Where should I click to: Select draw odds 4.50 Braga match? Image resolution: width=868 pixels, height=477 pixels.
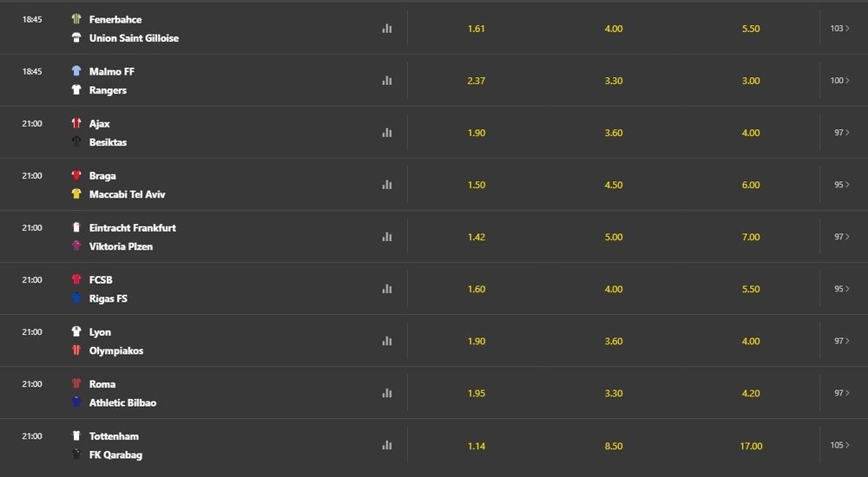pos(614,186)
